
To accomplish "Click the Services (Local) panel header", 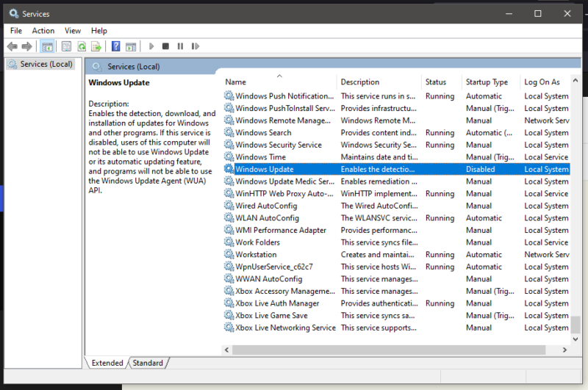I will 134,67.
